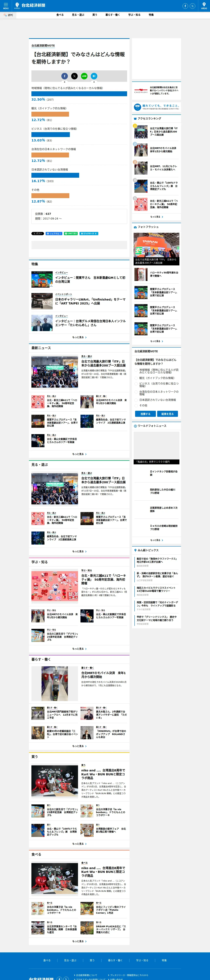Expand もっと見る under 買う section
The image size is (210, 980).
click(79, 844)
